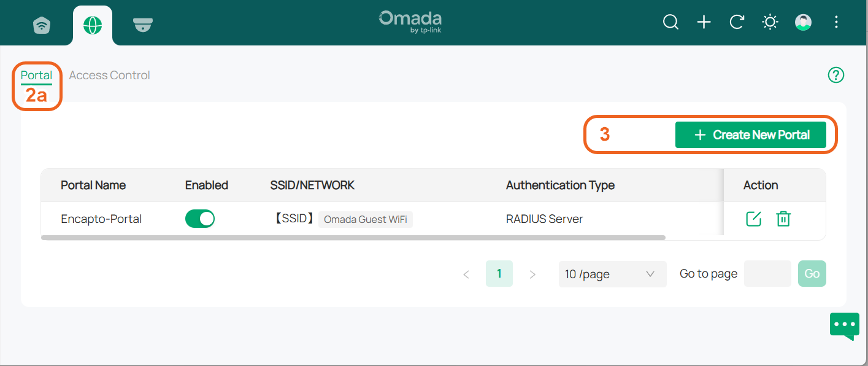Switch to the Access Control tab
This screenshot has height=366, width=868.
click(109, 76)
